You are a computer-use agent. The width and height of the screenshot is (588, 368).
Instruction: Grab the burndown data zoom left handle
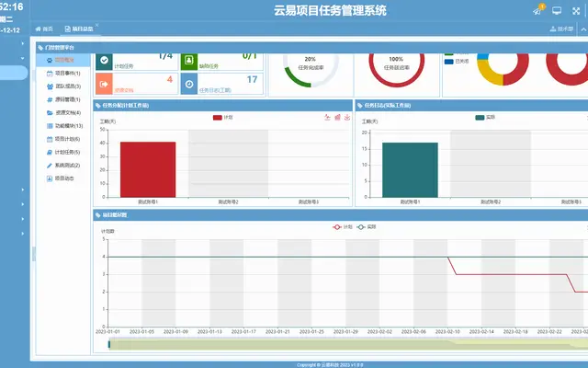click(x=109, y=344)
